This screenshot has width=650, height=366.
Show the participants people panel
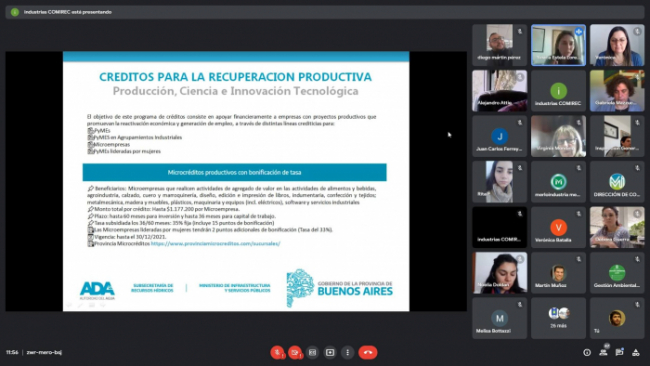604,352
